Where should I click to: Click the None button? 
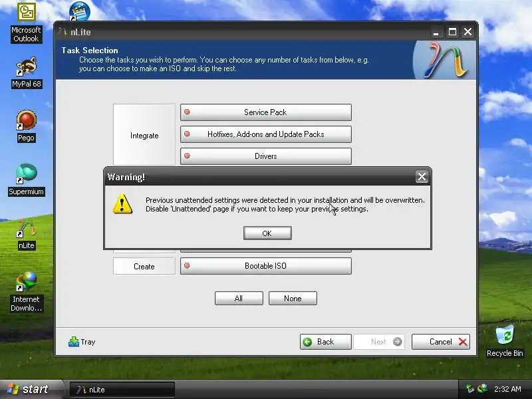pyautogui.click(x=293, y=298)
